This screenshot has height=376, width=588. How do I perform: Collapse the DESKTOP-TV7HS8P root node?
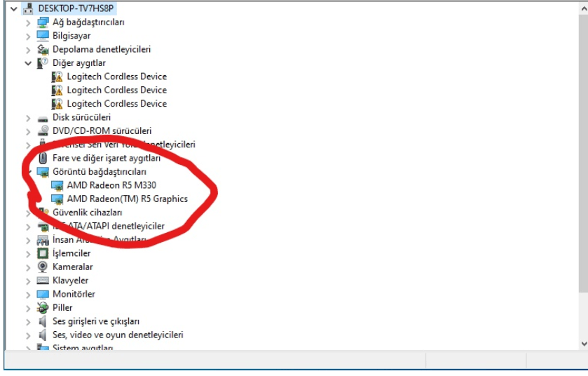pyautogui.click(x=14, y=8)
